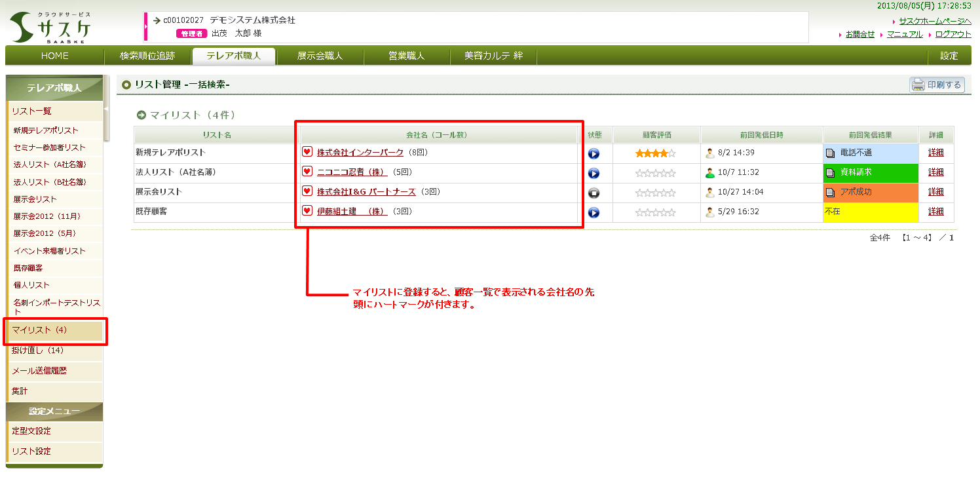
Task: Open 美容カルテ 絆 tab
Action: [x=493, y=56]
